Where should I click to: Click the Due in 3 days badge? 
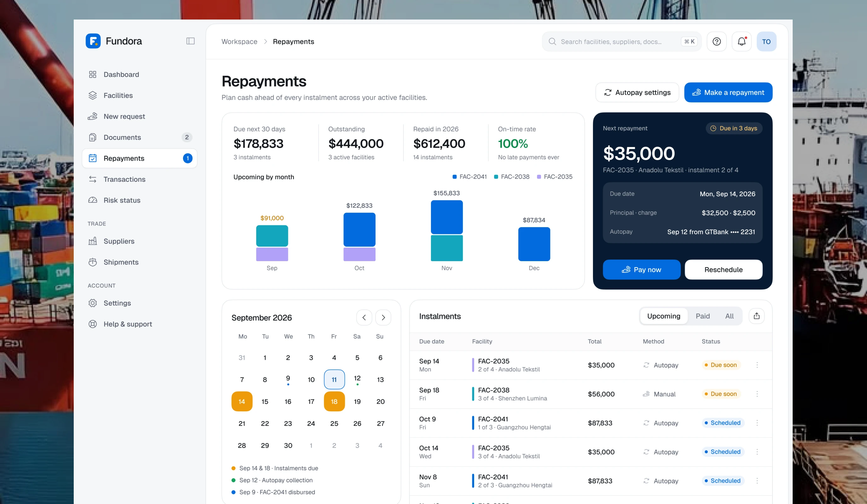click(734, 128)
